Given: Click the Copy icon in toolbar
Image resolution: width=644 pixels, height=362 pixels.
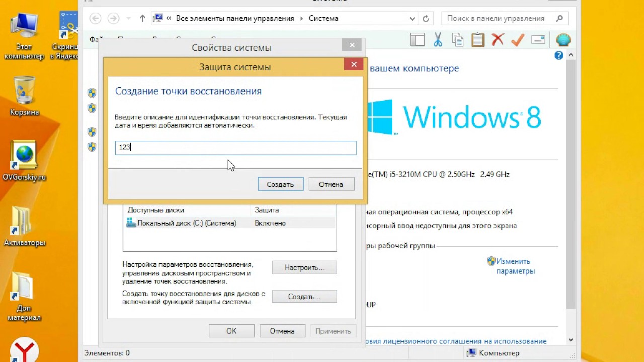Looking at the screenshot, I should point(457,40).
